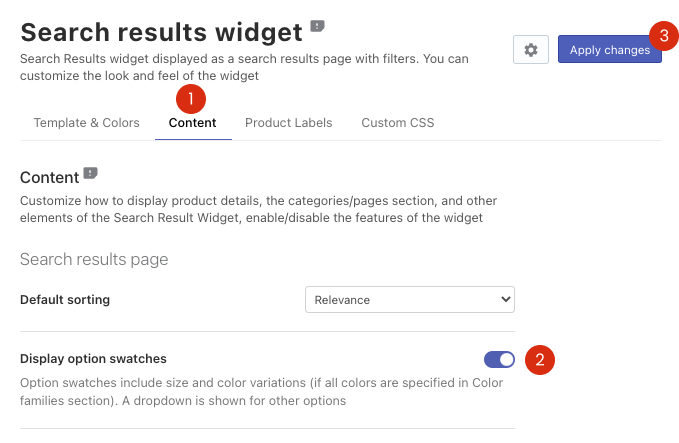This screenshot has width=679, height=443.
Task: Click the info icon next to Content heading
Action: tap(91, 173)
